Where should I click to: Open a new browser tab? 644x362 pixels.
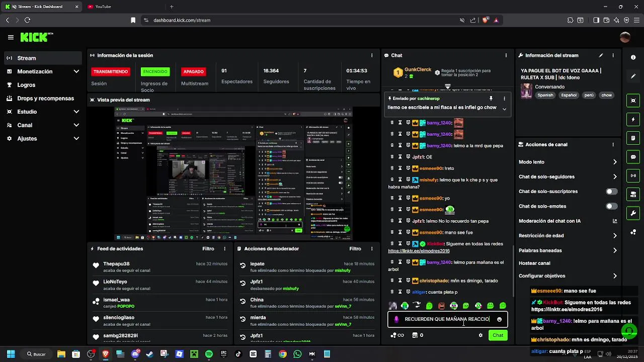172,7
